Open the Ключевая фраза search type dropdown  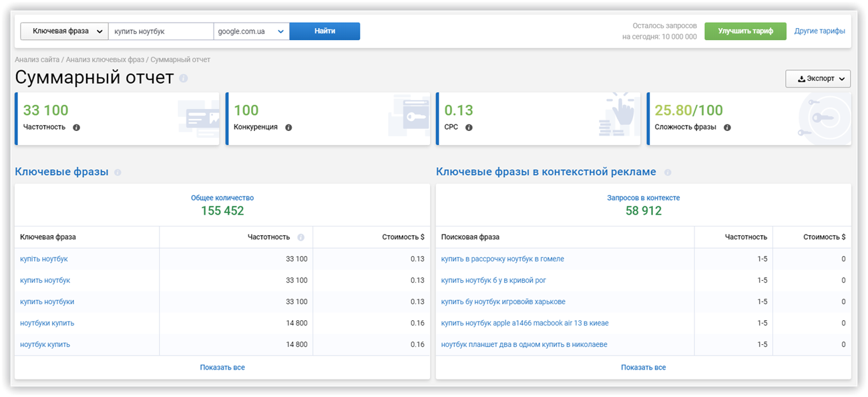[64, 31]
